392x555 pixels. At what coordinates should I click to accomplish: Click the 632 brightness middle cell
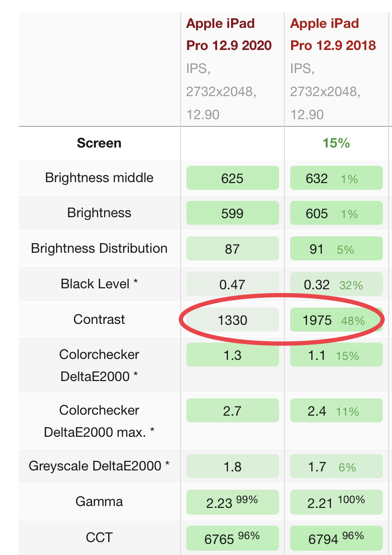click(x=336, y=178)
